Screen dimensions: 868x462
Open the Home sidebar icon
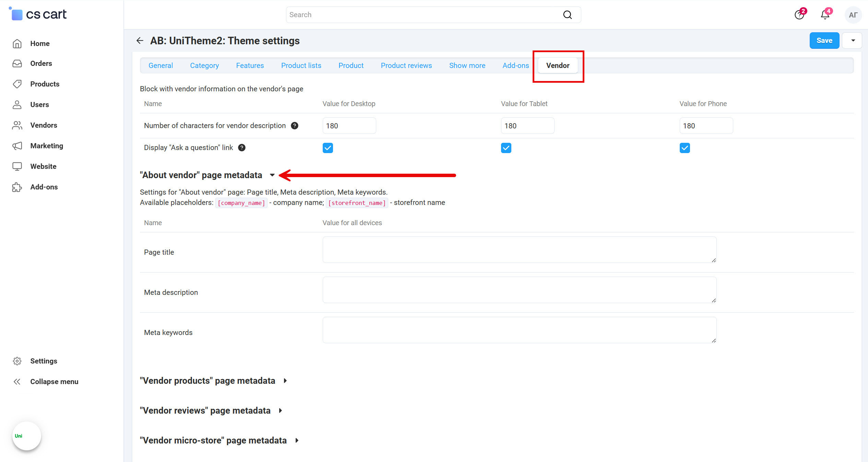(x=17, y=44)
